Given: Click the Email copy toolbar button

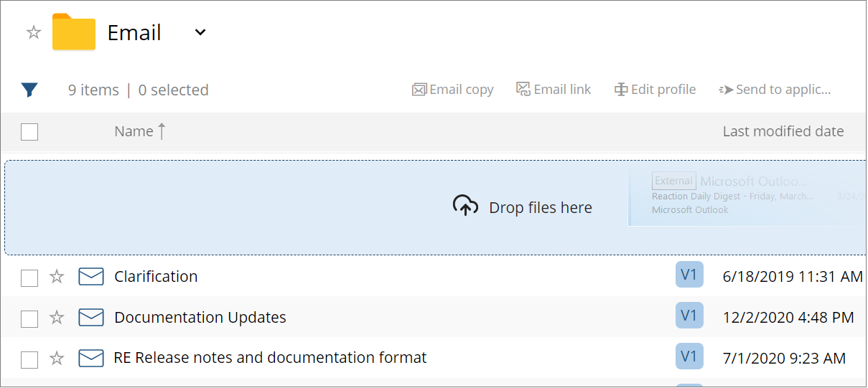Looking at the screenshot, I should coord(453,90).
